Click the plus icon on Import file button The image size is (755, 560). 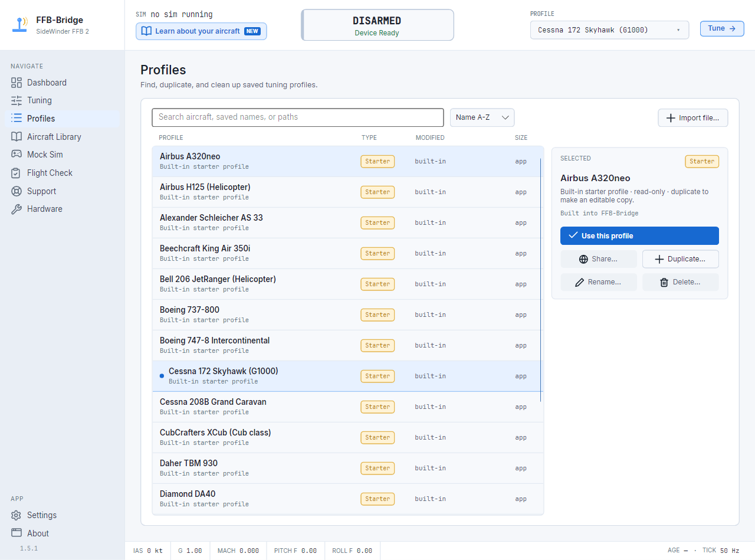pos(671,118)
